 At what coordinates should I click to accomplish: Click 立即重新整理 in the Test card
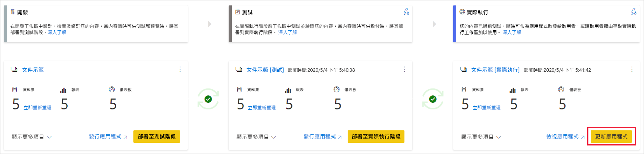(x=262, y=108)
